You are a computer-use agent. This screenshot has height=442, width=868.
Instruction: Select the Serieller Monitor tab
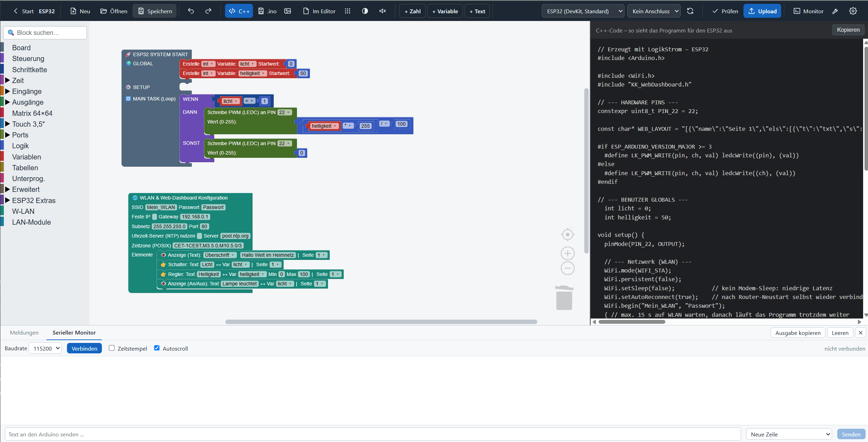[x=74, y=333]
